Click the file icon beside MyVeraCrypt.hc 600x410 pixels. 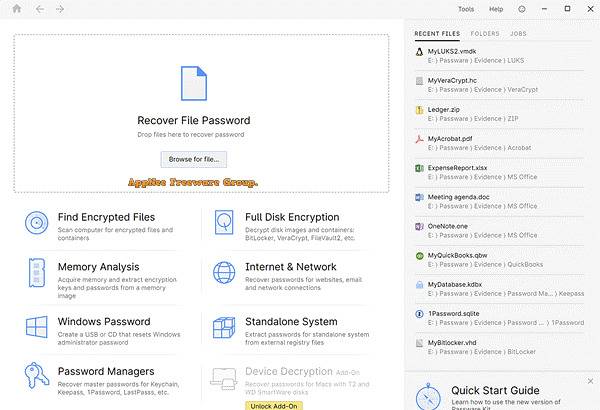coord(419,81)
